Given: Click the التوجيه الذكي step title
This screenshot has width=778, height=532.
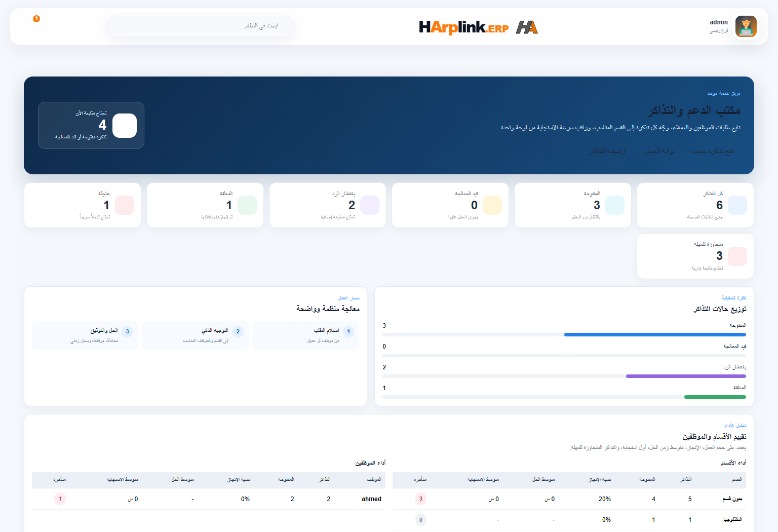Looking at the screenshot, I should coord(215,330).
